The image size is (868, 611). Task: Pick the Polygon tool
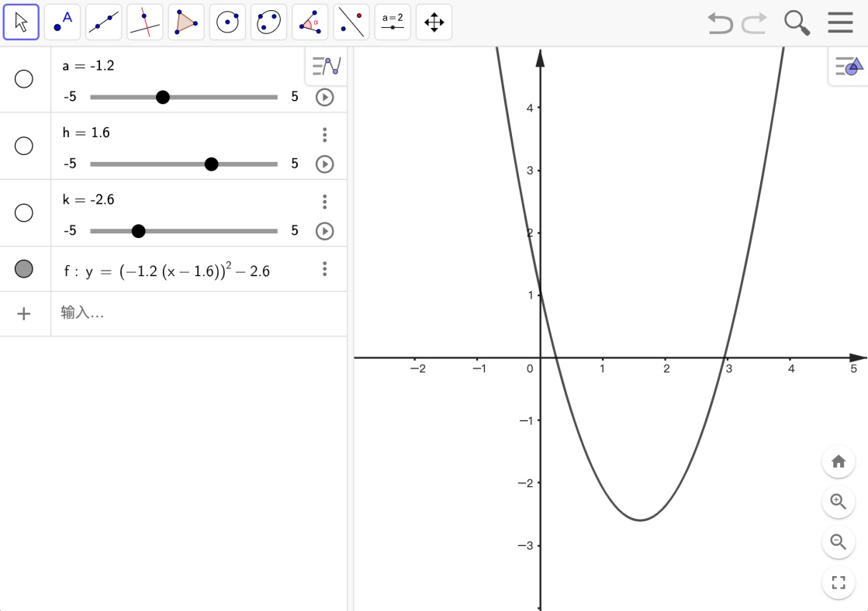tap(186, 22)
